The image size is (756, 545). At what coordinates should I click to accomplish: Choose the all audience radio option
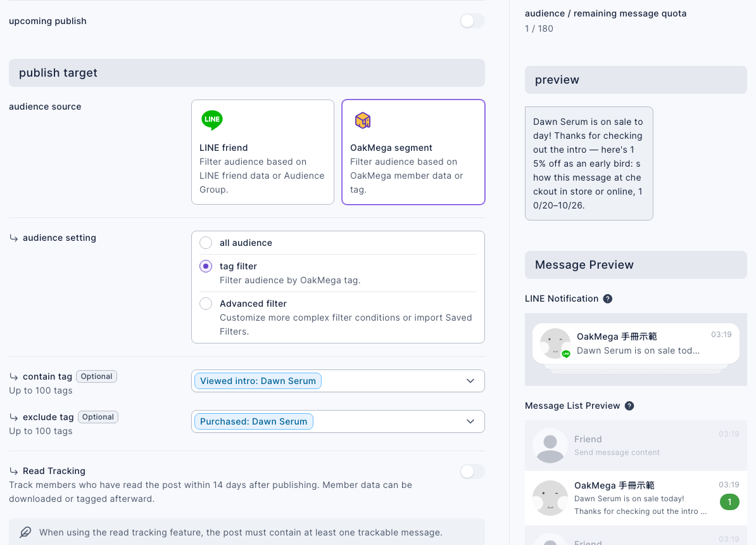(206, 243)
